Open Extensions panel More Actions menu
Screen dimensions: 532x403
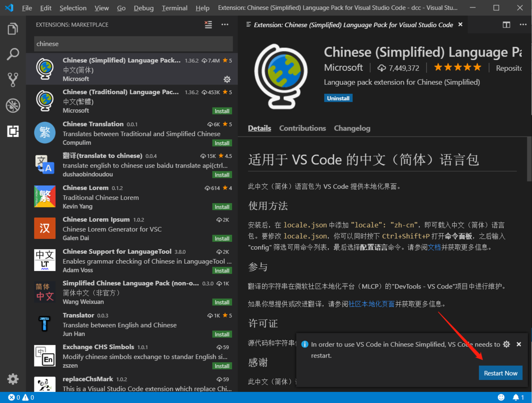(225, 25)
